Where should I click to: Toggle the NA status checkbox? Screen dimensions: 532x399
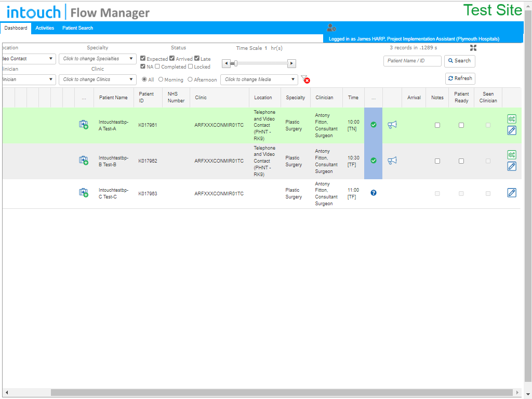143,66
